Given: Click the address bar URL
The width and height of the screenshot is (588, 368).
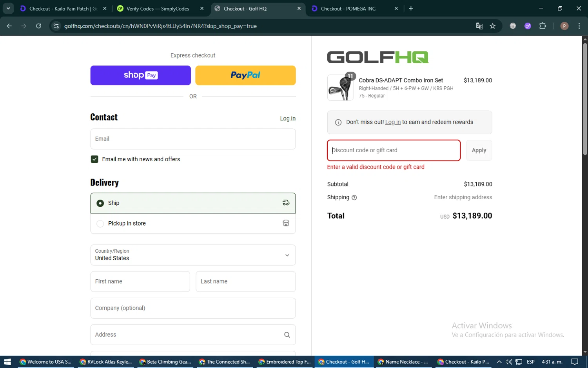Looking at the screenshot, I should point(160,26).
